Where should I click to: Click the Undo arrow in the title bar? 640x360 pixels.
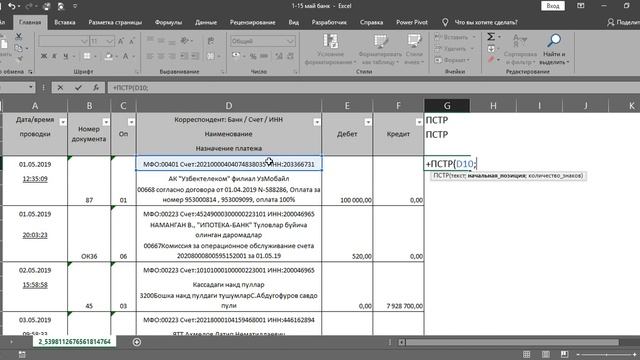click(x=12, y=6)
